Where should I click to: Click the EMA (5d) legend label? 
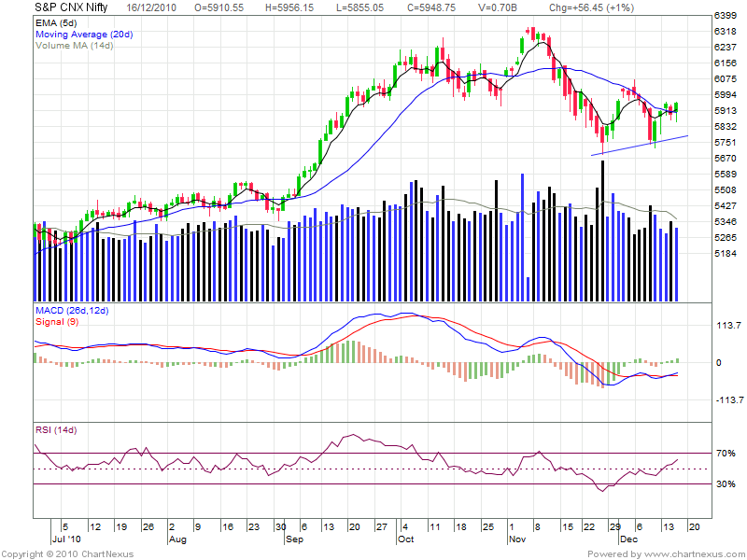[54, 21]
